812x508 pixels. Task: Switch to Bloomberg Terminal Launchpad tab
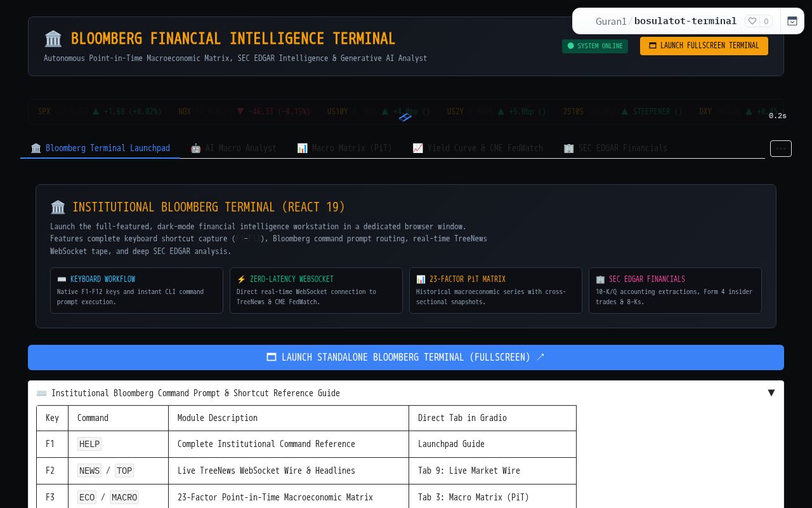[100, 148]
